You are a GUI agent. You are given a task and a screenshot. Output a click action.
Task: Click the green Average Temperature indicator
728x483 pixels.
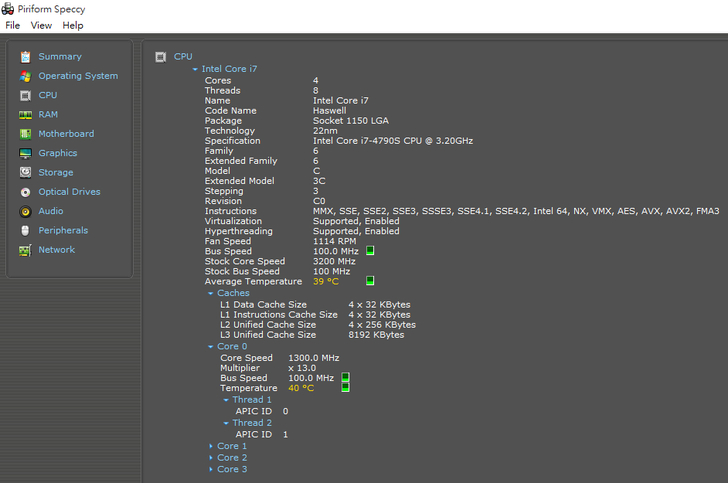coord(370,281)
